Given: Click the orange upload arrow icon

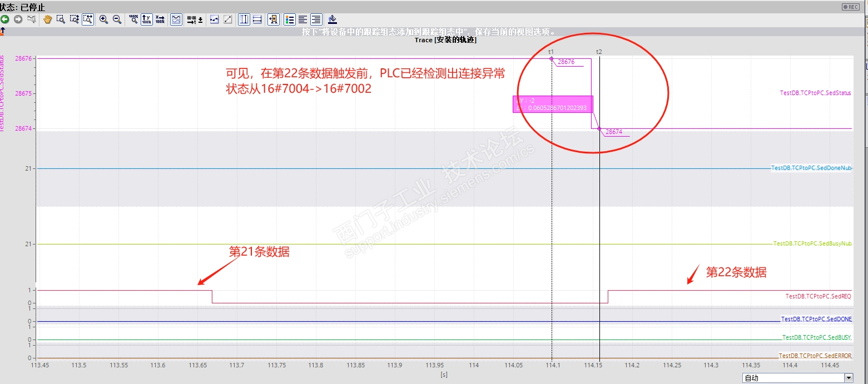Looking at the screenshot, I should (x=2, y=31).
